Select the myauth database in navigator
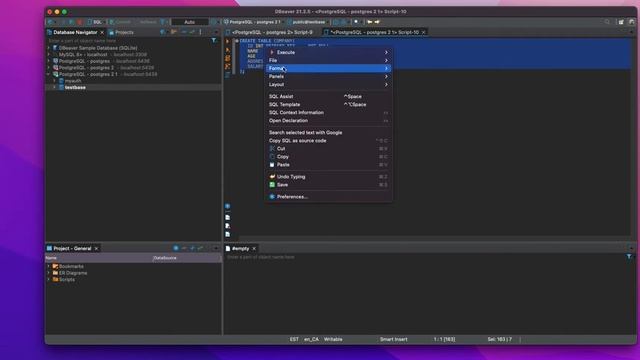 pos(73,81)
